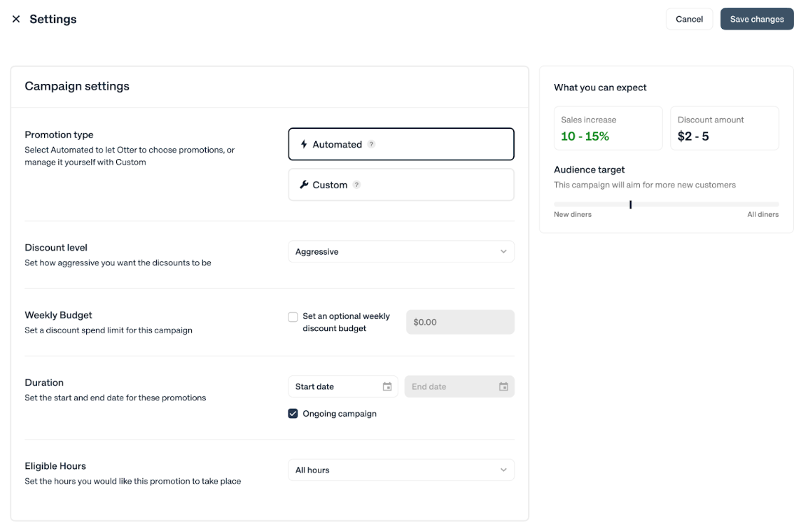Click the lightning bolt Automated icon
This screenshot has width=808, height=532.
[304, 144]
